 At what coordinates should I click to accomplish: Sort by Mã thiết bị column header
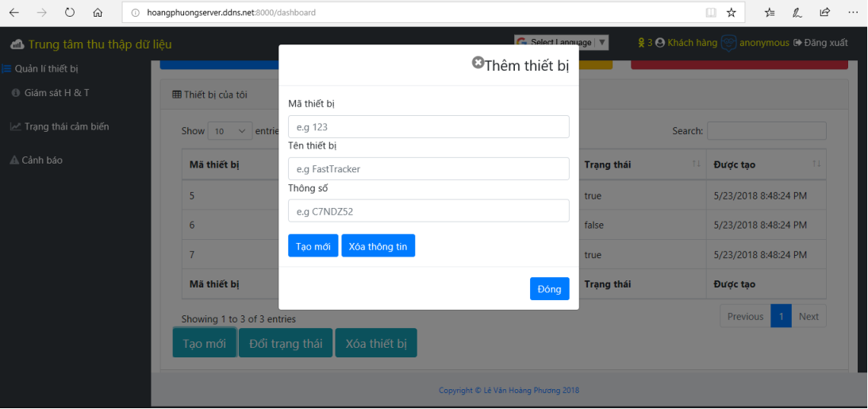pos(214,164)
